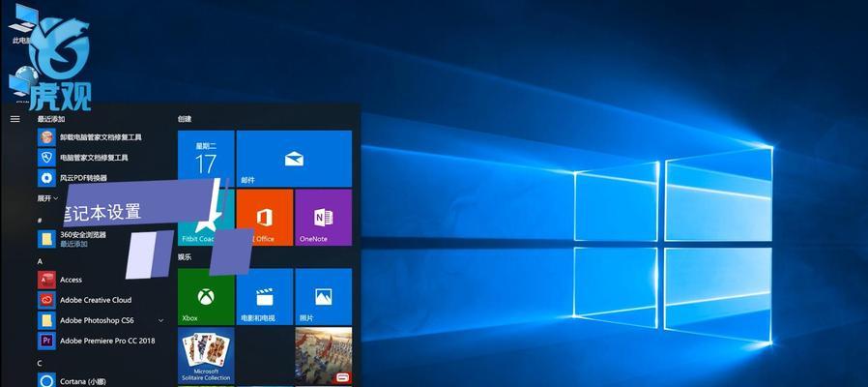Click the 创建 tile group heading
Screen dimensions: 868x387
[185, 119]
